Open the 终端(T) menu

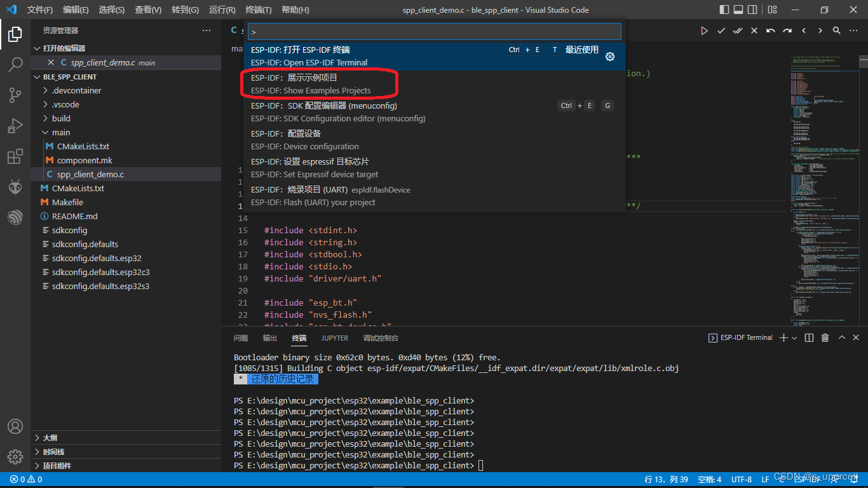[258, 10]
